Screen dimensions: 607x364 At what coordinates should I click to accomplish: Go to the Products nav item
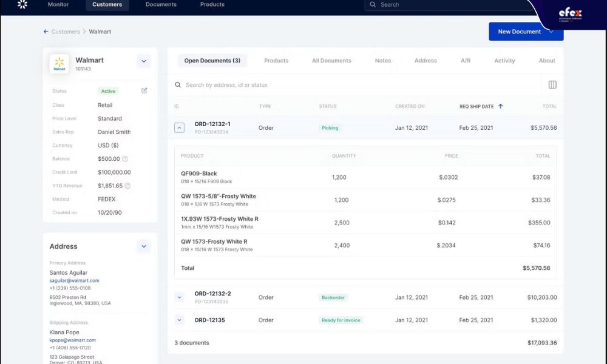(212, 5)
